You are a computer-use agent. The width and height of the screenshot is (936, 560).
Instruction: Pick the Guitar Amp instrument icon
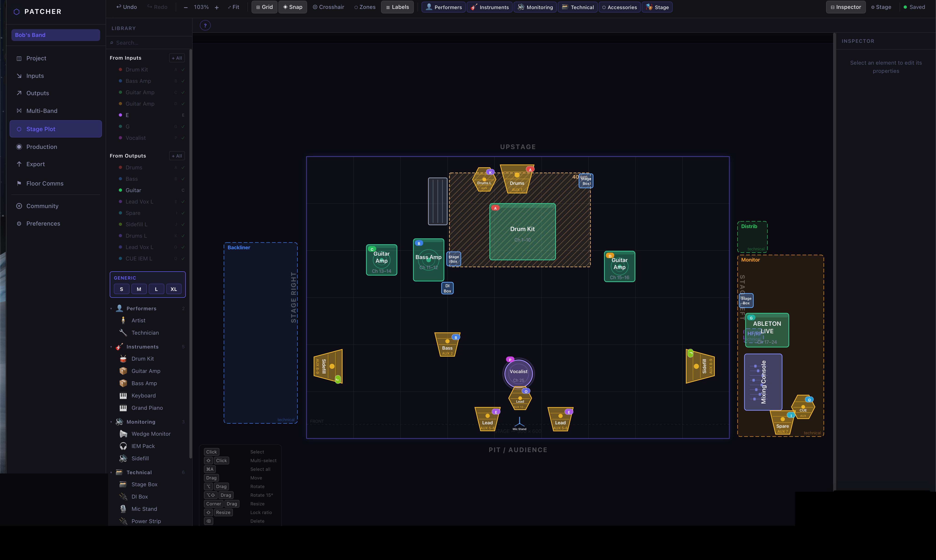[x=123, y=371]
